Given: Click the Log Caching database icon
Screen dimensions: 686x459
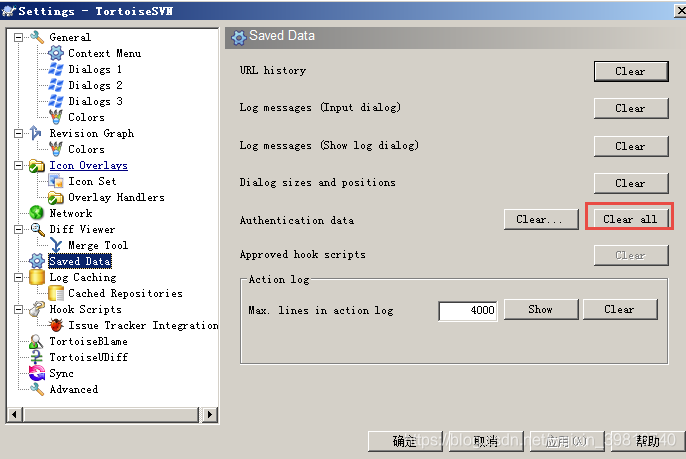Looking at the screenshot, I should pyautogui.click(x=37, y=277).
